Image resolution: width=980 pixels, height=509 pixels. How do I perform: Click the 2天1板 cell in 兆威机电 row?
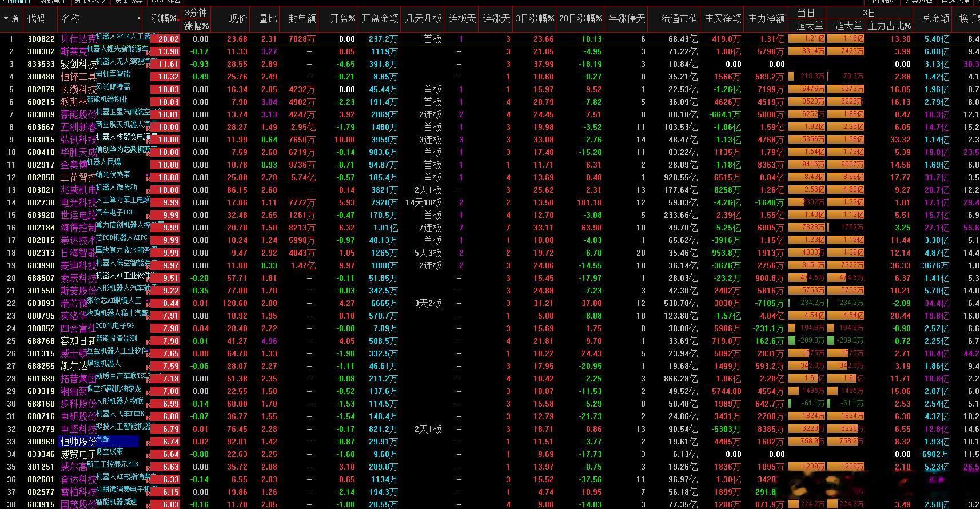[428, 190]
